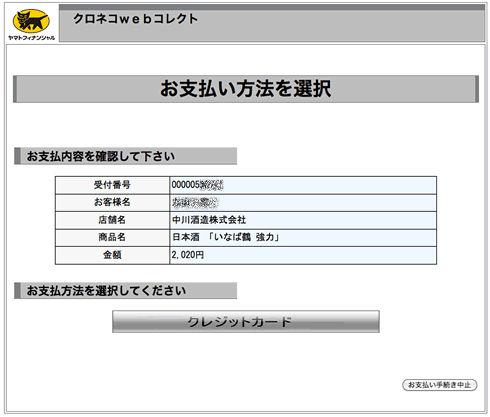This screenshot has height=417, width=490.
Task: Click the blurred customer name value
Action: (x=195, y=202)
